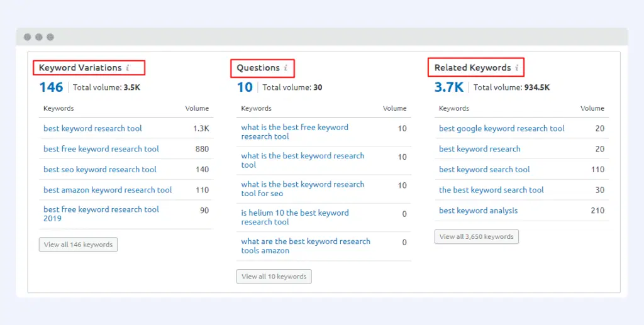
Task: Click Total volume 934.5K text
Action: 511,87
